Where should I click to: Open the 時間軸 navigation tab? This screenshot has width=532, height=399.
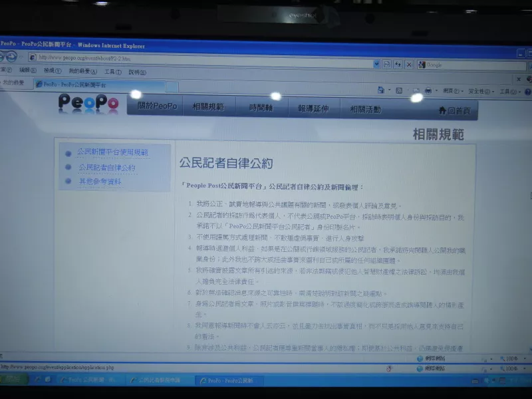click(x=261, y=108)
